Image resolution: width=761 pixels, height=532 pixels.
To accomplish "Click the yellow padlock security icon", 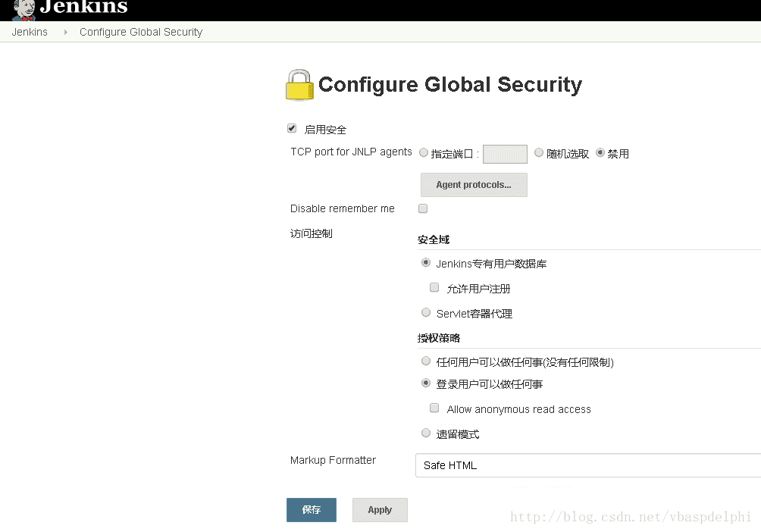I will click(x=299, y=85).
